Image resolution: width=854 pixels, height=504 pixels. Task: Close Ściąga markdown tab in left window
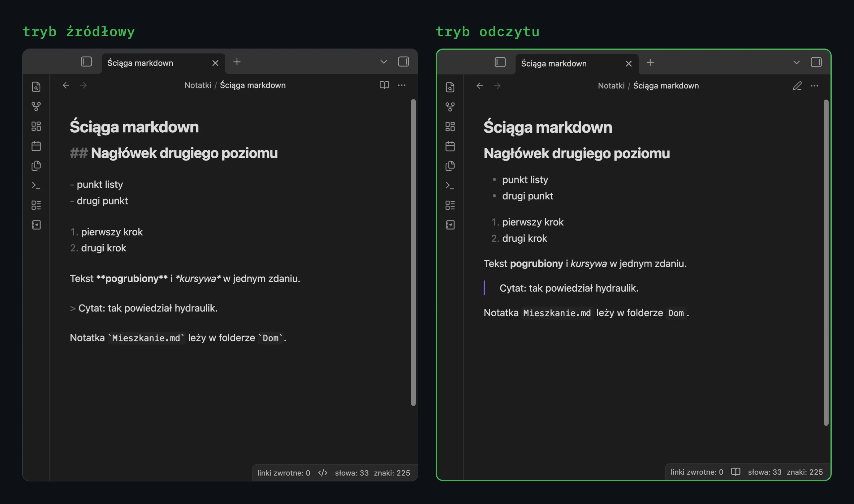click(215, 63)
